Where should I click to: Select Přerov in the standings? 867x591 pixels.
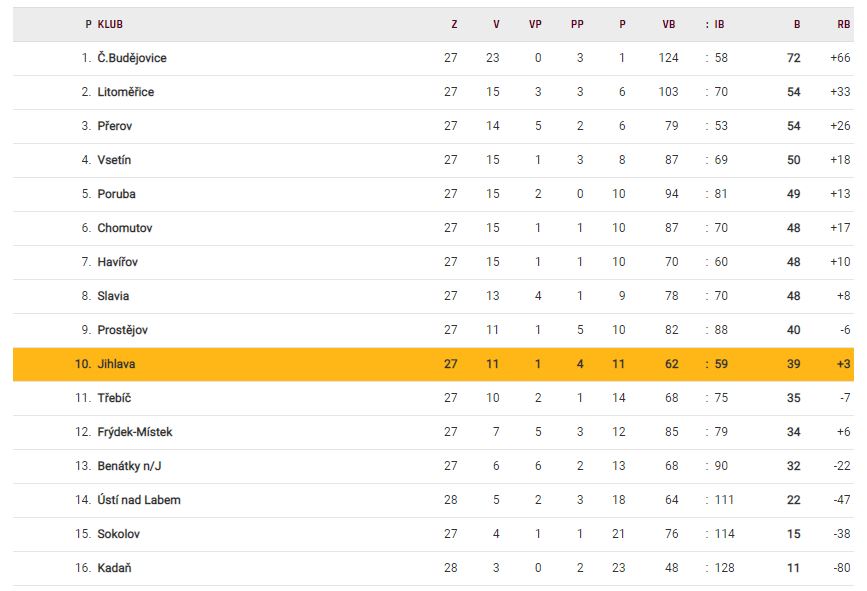(x=114, y=126)
